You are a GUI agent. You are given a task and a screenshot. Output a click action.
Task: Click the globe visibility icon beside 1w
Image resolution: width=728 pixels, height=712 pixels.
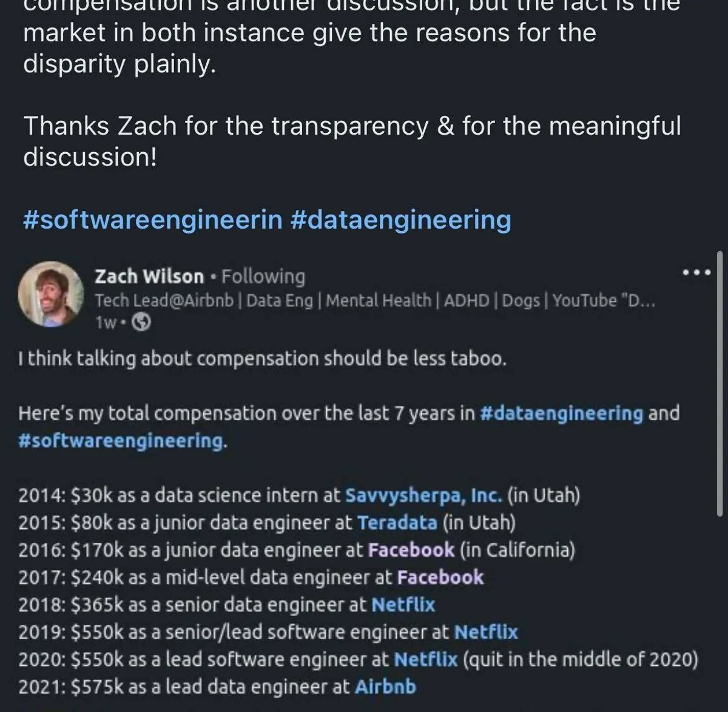(141, 323)
